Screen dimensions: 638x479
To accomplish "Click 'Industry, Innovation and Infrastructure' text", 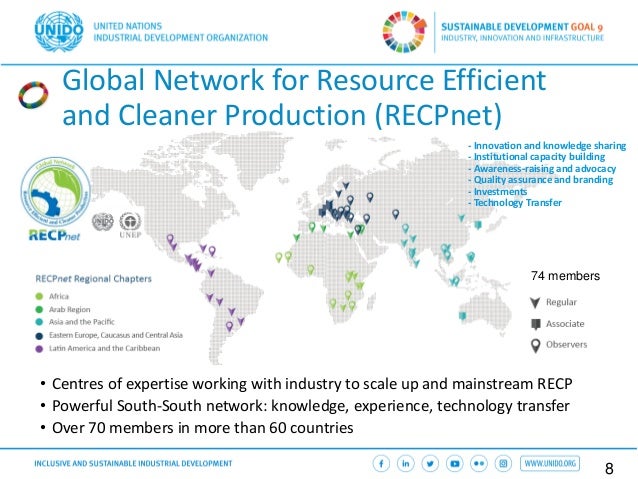I will [x=522, y=38].
